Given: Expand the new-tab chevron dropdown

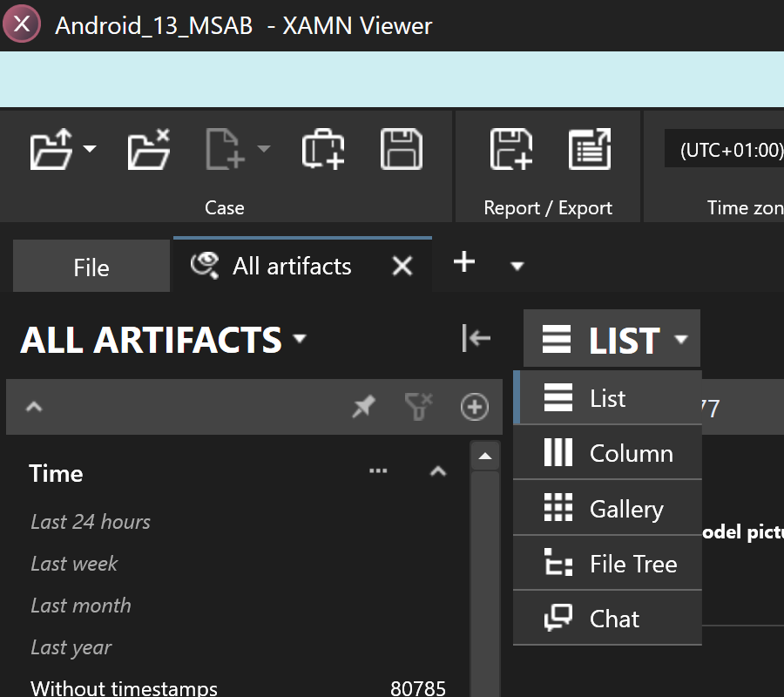Looking at the screenshot, I should (517, 266).
